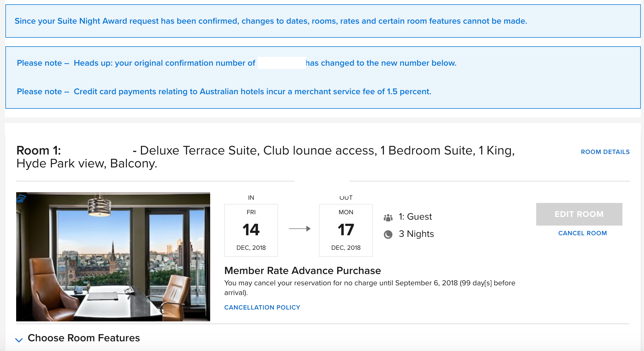Click the Choose Room Features heading
This screenshot has height=351, width=644.
(x=84, y=338)
